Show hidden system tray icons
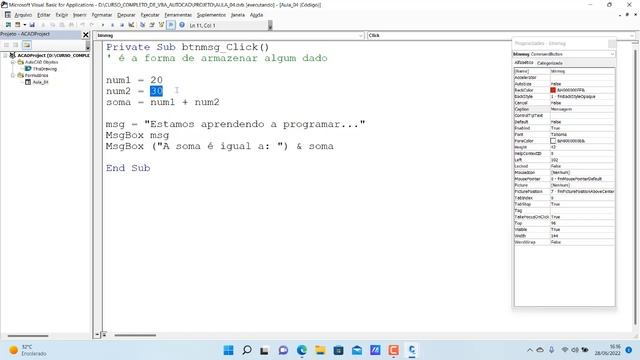This screenshot has height=360, width=640. (530, 350)
